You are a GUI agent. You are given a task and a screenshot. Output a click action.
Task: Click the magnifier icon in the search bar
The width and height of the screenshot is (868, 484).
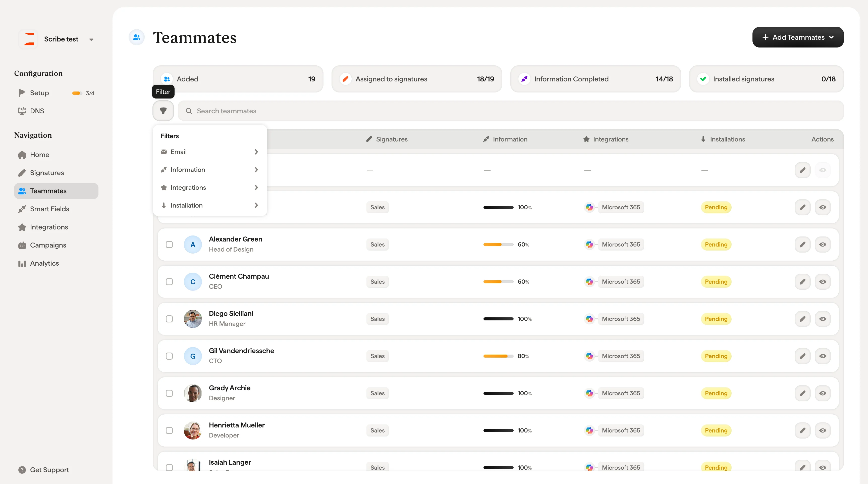pos(189,111)
